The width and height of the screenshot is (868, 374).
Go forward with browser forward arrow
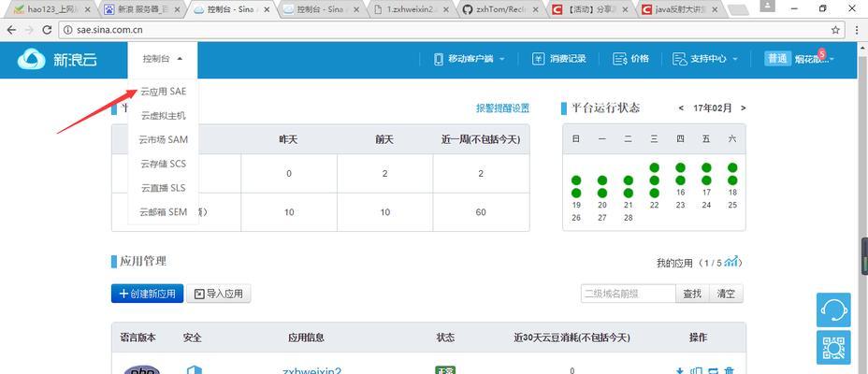(29, 30)
